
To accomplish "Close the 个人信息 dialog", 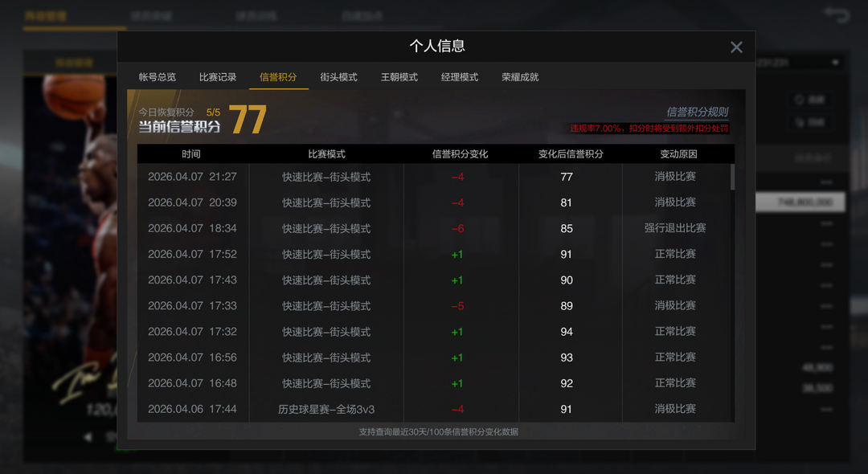I will point(735,47).
